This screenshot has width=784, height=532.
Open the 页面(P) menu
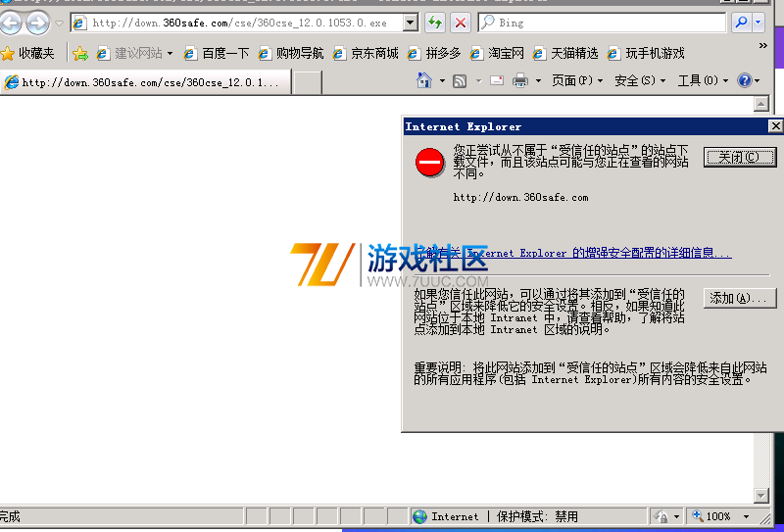577,80
